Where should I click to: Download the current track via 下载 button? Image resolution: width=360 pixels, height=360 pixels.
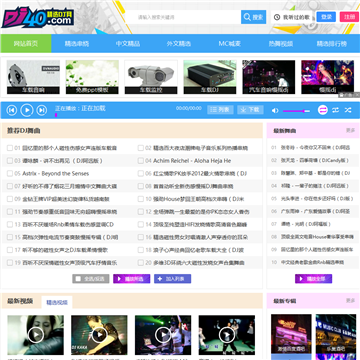[x=250, y=110]
